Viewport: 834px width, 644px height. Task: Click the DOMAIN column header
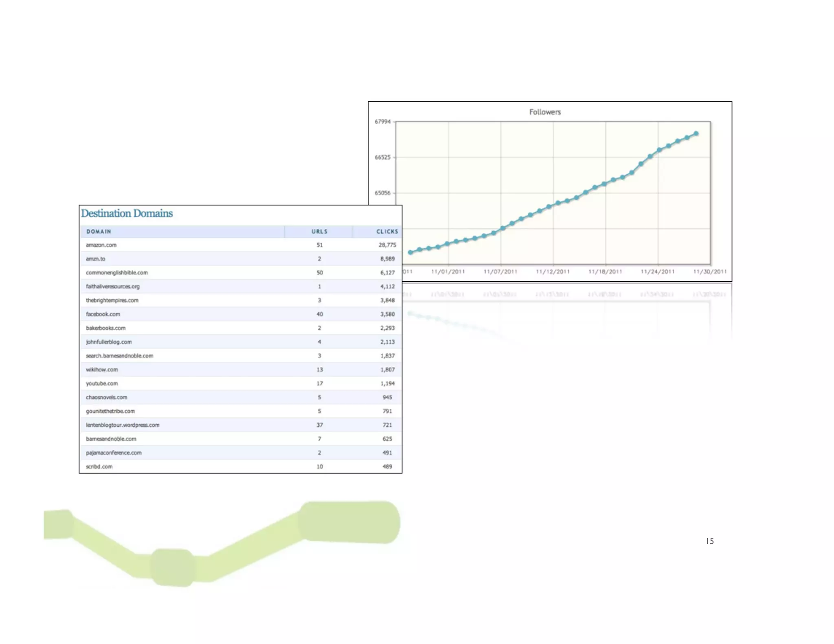pos(99,231)
